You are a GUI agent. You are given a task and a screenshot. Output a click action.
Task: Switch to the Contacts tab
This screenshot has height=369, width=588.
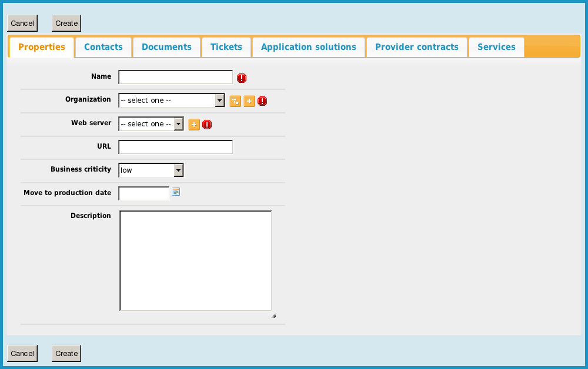click(x=103, y=47)
